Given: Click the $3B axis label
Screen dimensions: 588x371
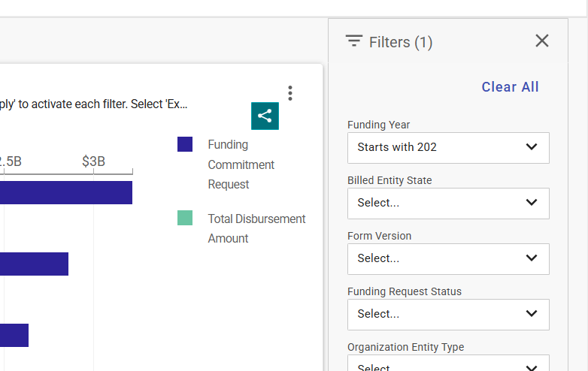Looking at the screenshot, I should [93, 161].
